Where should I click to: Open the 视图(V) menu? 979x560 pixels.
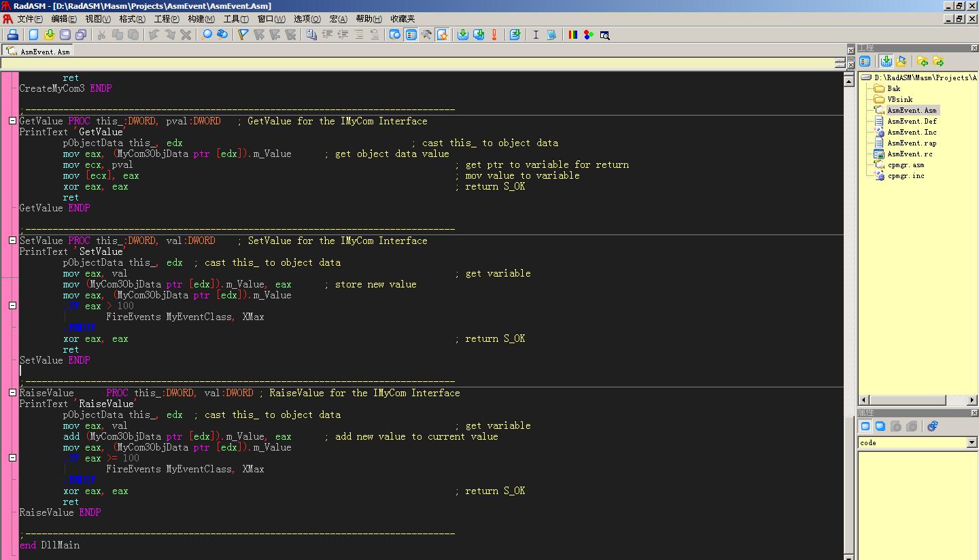98,19
